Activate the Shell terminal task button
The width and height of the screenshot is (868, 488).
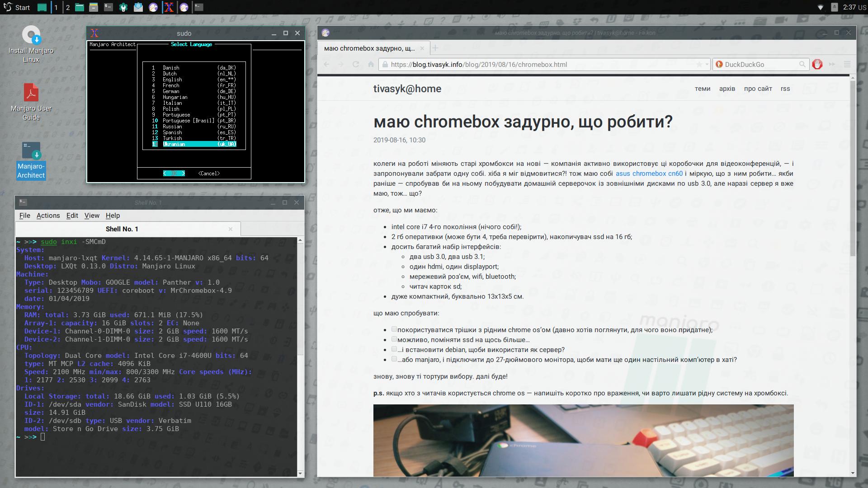[x=199, y=7]
